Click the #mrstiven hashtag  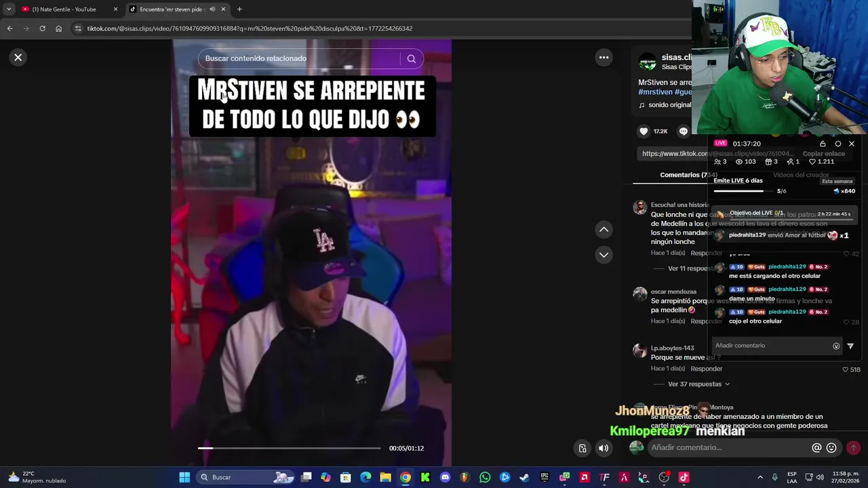pos(655,92)
